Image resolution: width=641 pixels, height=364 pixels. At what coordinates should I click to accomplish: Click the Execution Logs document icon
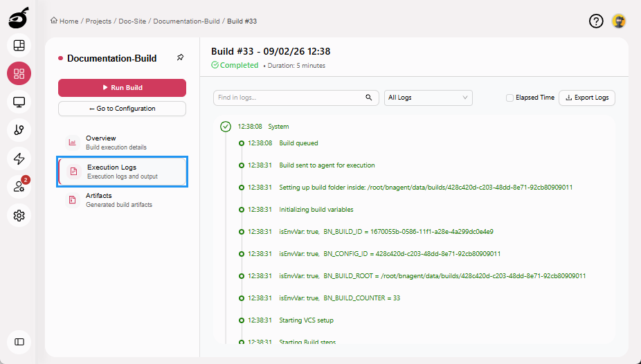tap(73, 172)
